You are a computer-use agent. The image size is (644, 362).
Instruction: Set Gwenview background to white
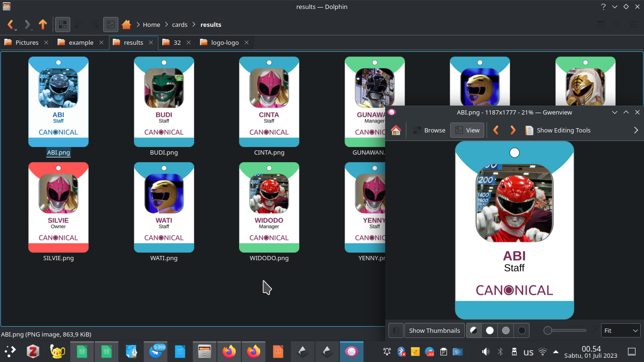click(x=490, y=330)
